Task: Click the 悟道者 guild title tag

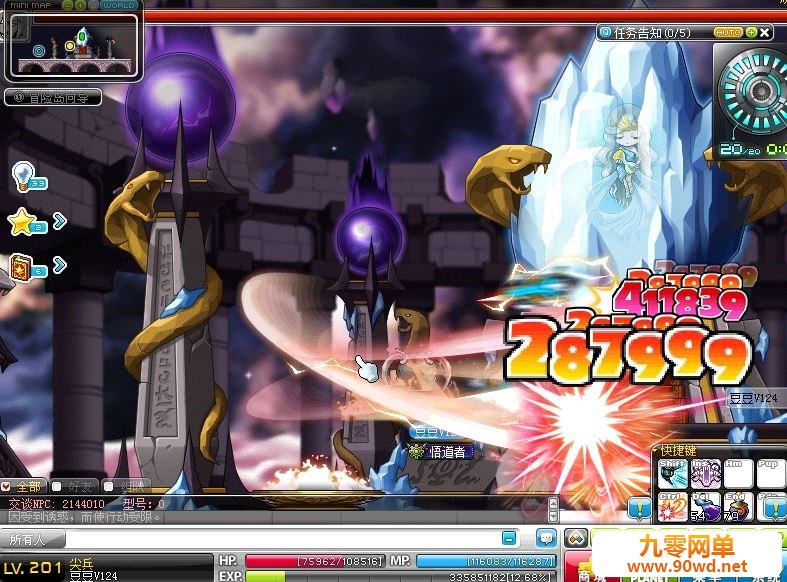Action: (x=441, y=452)
